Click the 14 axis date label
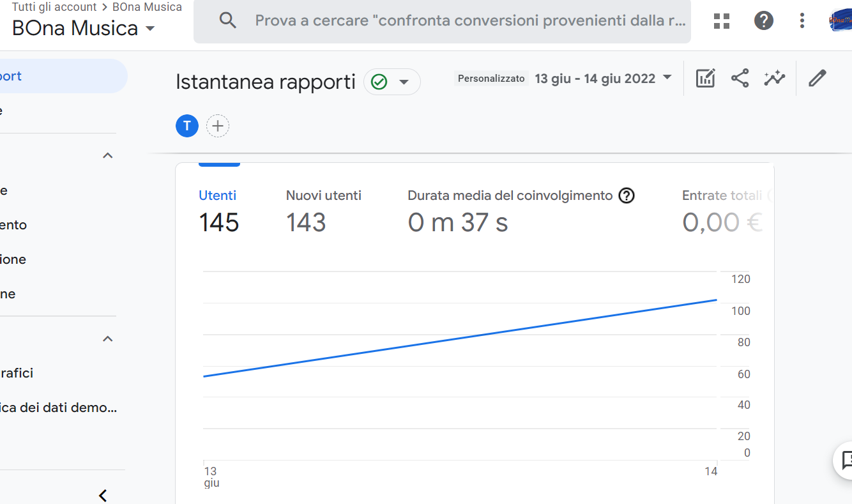The image size is (852, 504). pos(711,471)
